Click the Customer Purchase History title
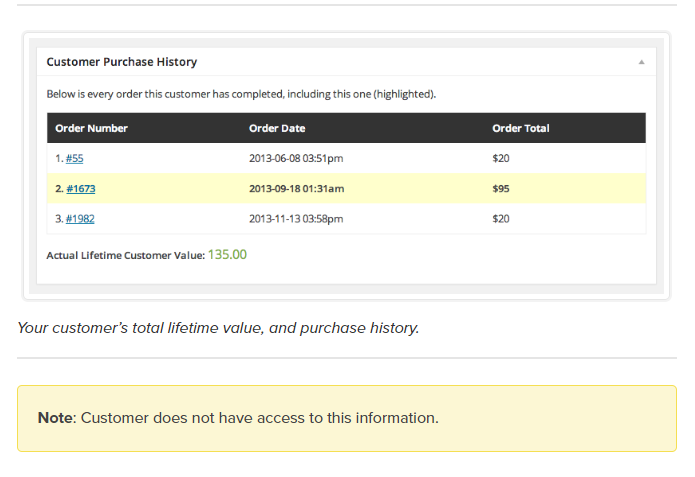This screenshot has width=695, height=477. [122, 62]
